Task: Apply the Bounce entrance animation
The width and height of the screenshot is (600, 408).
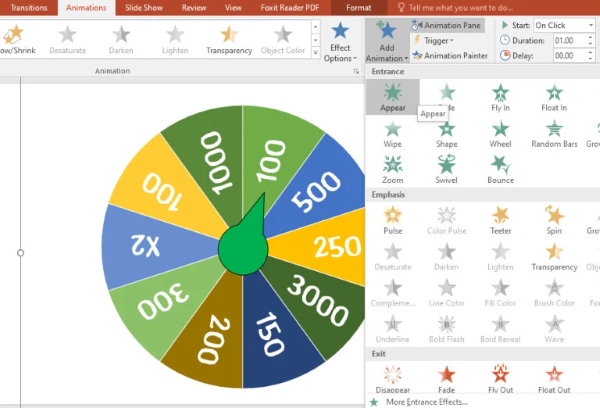Action: (500, 170)
